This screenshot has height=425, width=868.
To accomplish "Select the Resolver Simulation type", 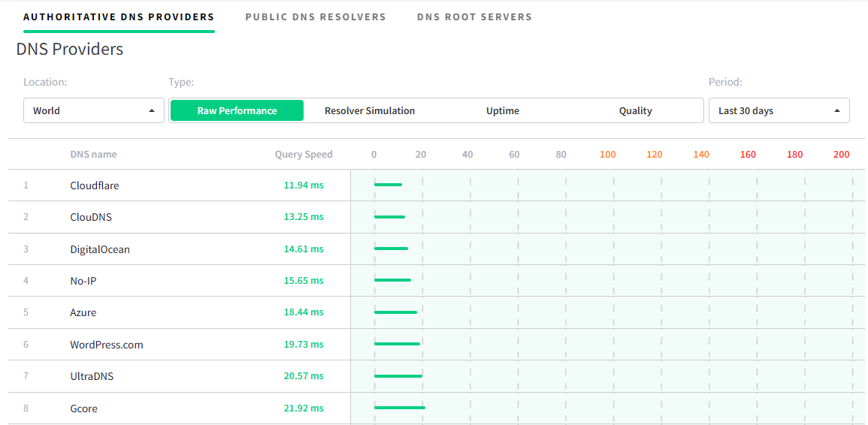I will click(x=370, y=110).
